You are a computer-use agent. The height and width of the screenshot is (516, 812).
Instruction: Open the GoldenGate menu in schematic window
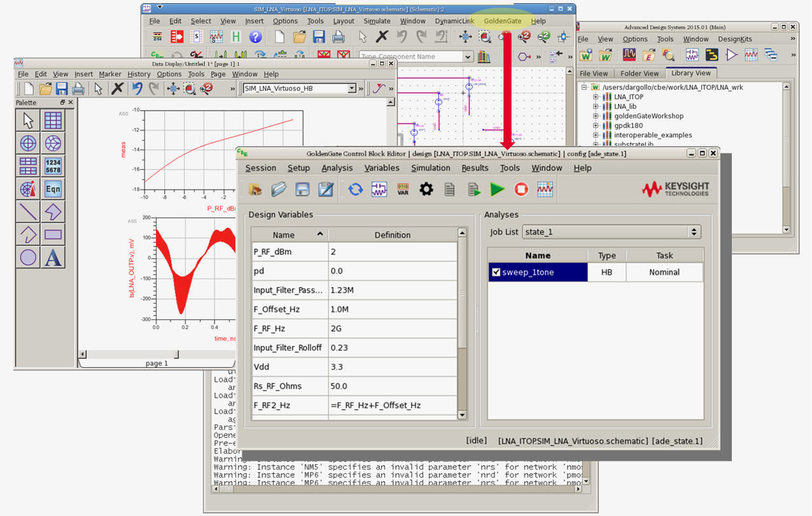(502, 21)
